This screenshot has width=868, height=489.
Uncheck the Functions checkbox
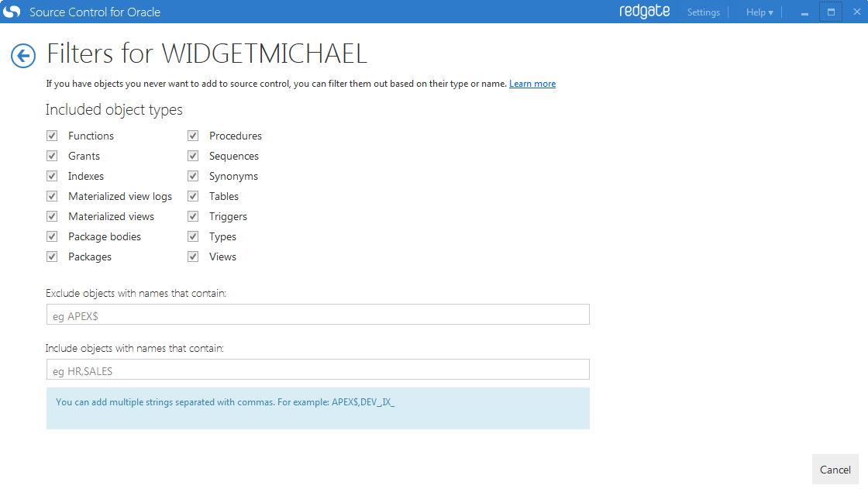[52, 136]
